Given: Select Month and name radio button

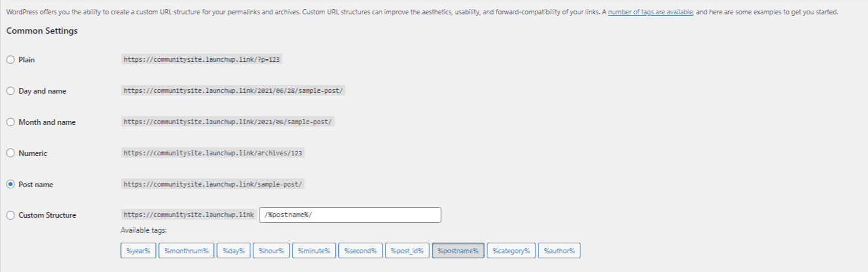Looking at the screenshot, I should (x=10, y=122).
